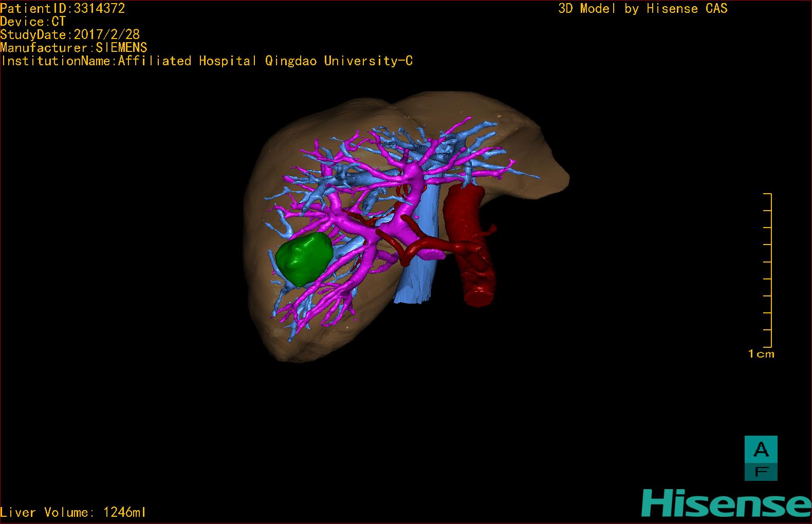Click the A face of the orientation cube

click(761, 448)
